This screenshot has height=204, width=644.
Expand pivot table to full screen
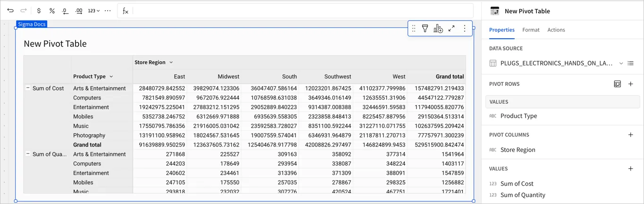(x=452, y=29)
